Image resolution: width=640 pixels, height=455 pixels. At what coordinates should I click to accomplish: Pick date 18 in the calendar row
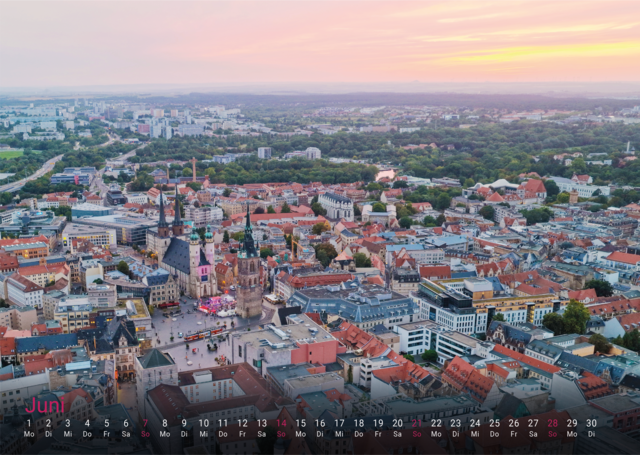pyautogui.click(x=358, y=423)
